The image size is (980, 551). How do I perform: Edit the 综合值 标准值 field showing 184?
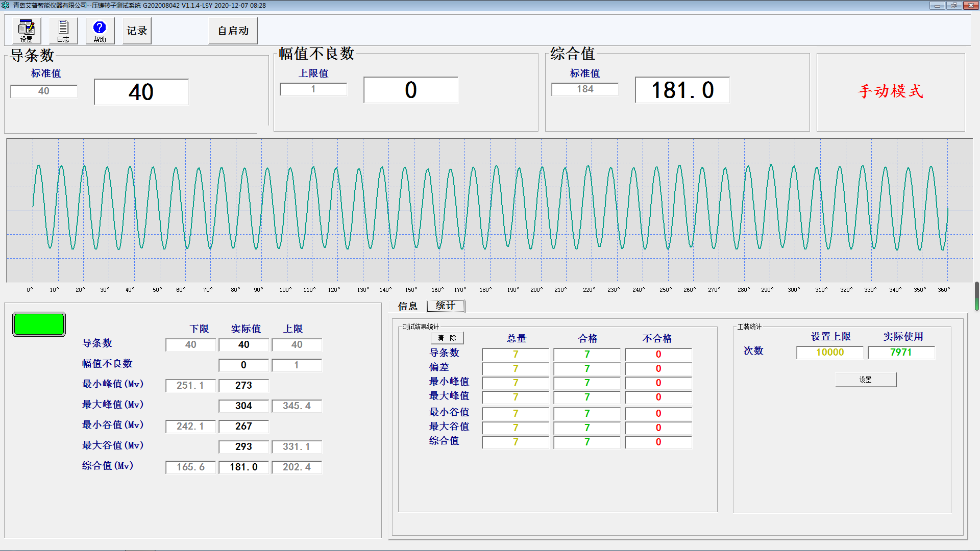tap(584, 89)
